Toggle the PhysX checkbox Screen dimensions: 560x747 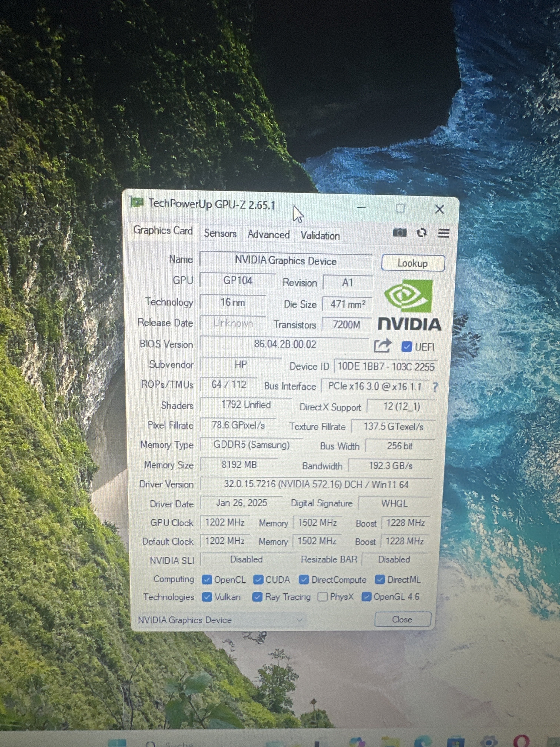click(322, 597)
